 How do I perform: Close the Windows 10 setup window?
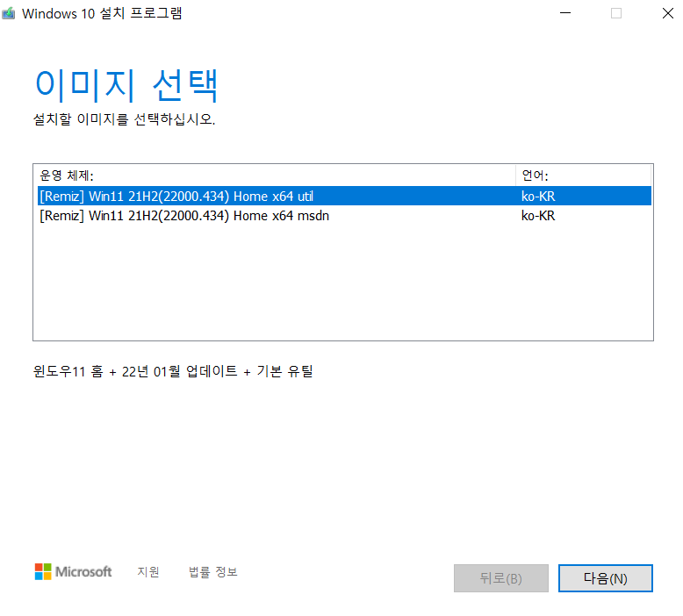tap(668, 13)
